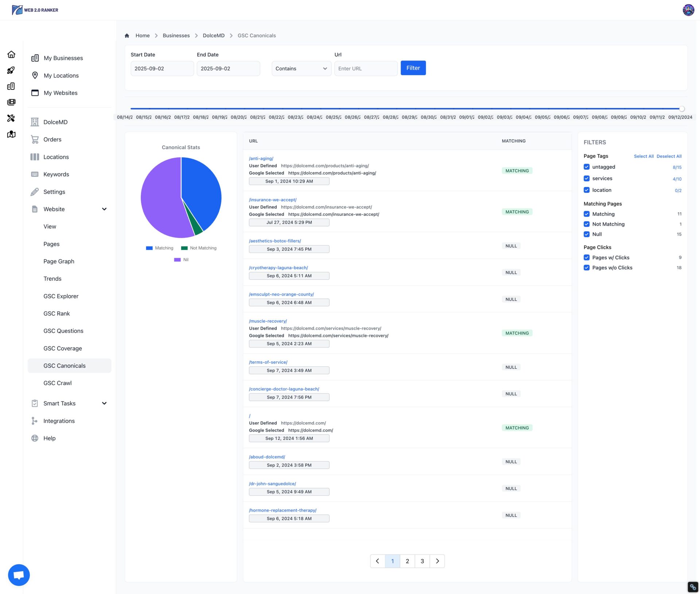Click the breadcrumb home icon
Screen dimensions: 700x594
tap(127, 36)
